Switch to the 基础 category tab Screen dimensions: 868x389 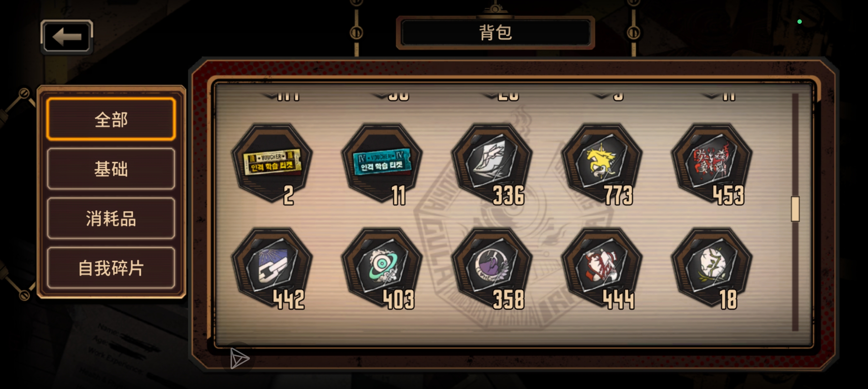(111, 169)
